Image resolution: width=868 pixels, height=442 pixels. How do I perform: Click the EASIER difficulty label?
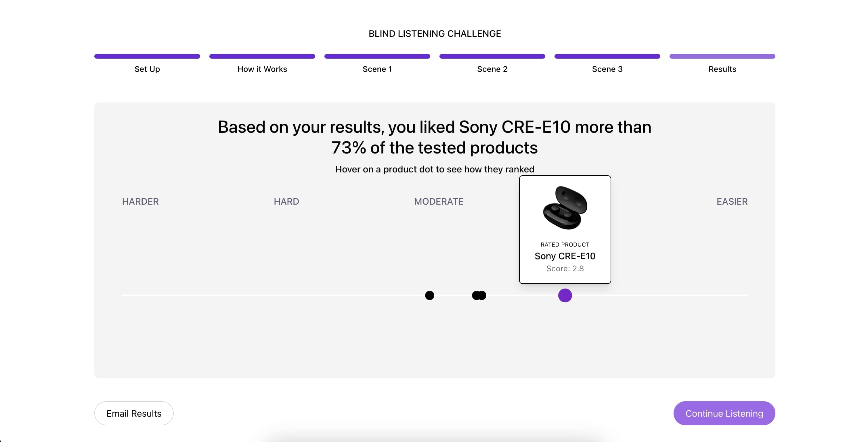coord(732,201)
